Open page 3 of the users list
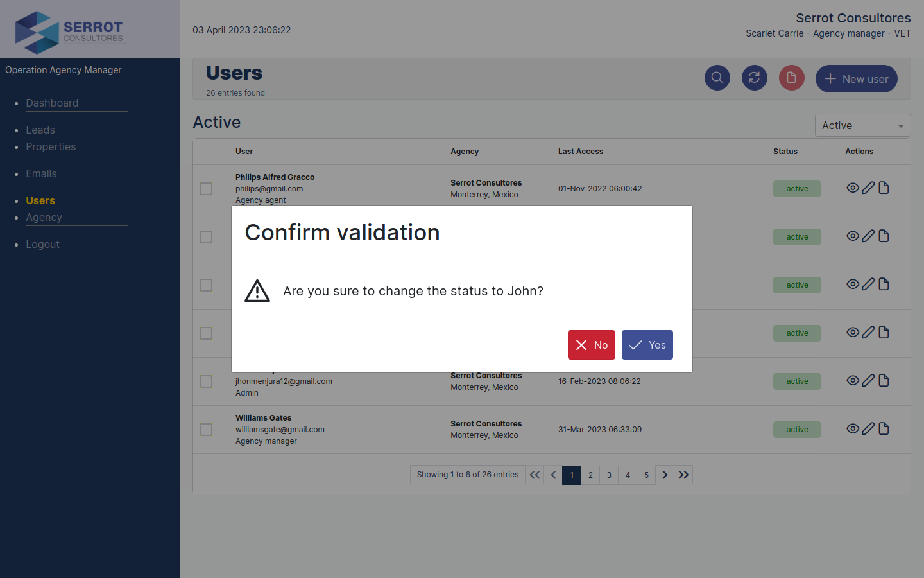 pos(608,475)
